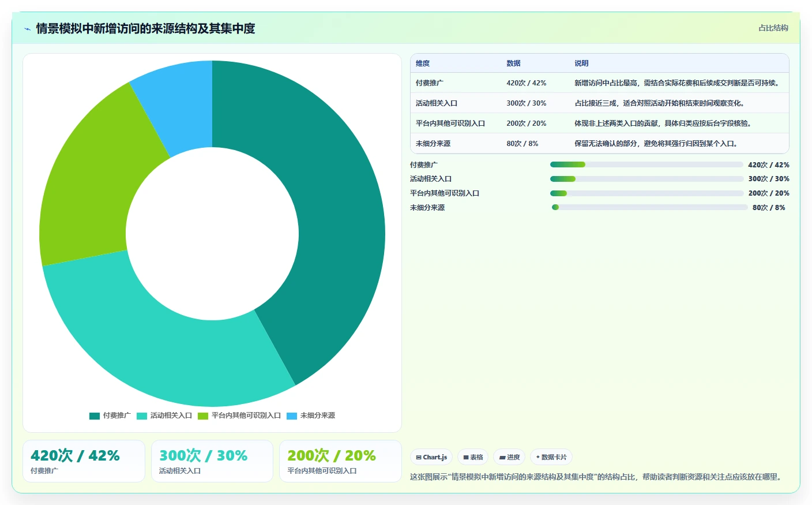Viewport: 812px width, 505px height.
Task: Toggle 平台内其他可识别入口 legend color swatch
Action: 203,416
